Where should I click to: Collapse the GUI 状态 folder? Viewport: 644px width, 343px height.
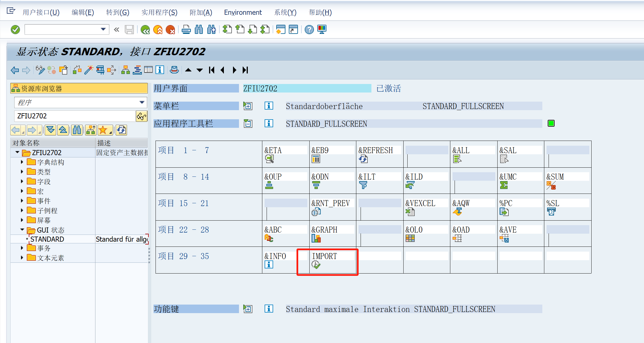coord(22,230)
